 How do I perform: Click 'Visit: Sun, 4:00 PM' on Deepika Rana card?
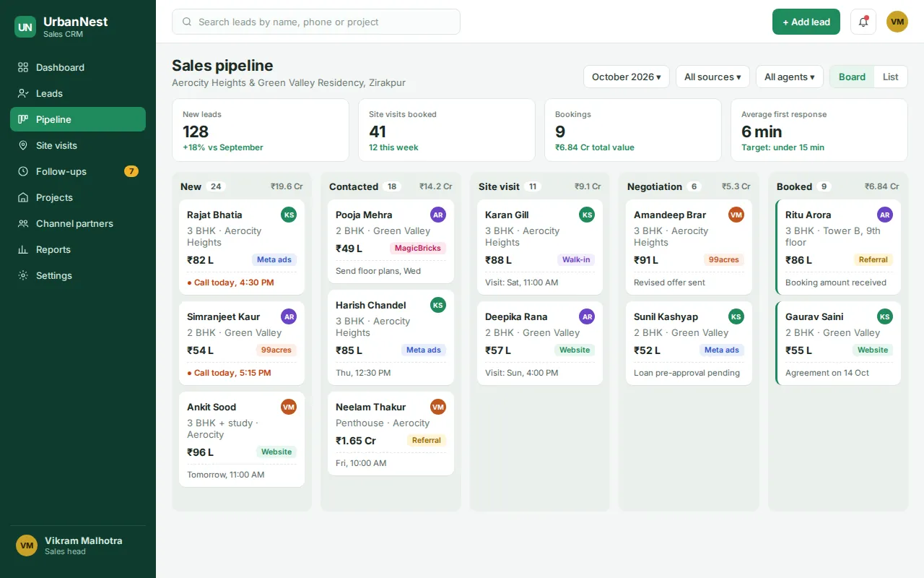point(521,373)
